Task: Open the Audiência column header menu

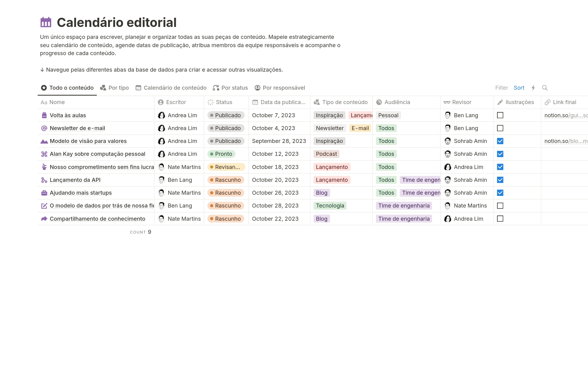Action: tap(397, 102)
